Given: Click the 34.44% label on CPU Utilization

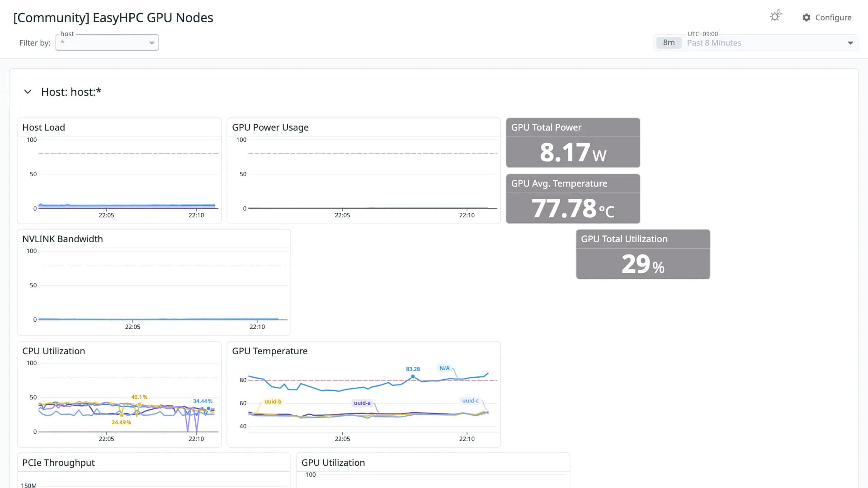Looking at the screenshot, I should pyautogui.click(x=203, y=401).
